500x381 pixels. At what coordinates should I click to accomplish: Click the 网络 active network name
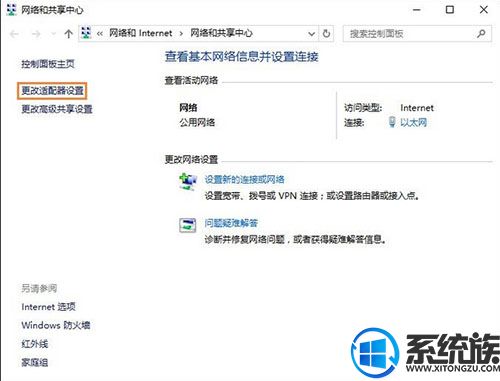point(188,107)
